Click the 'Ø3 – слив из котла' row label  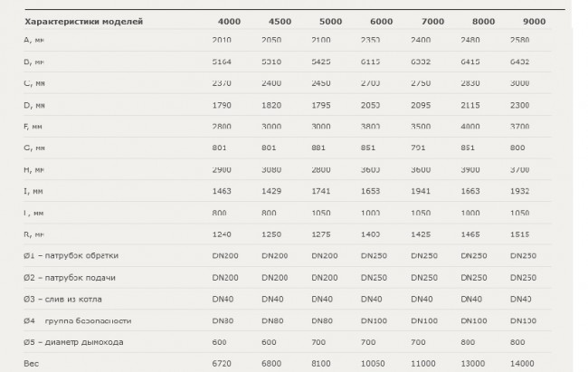[x=62, y=300]
